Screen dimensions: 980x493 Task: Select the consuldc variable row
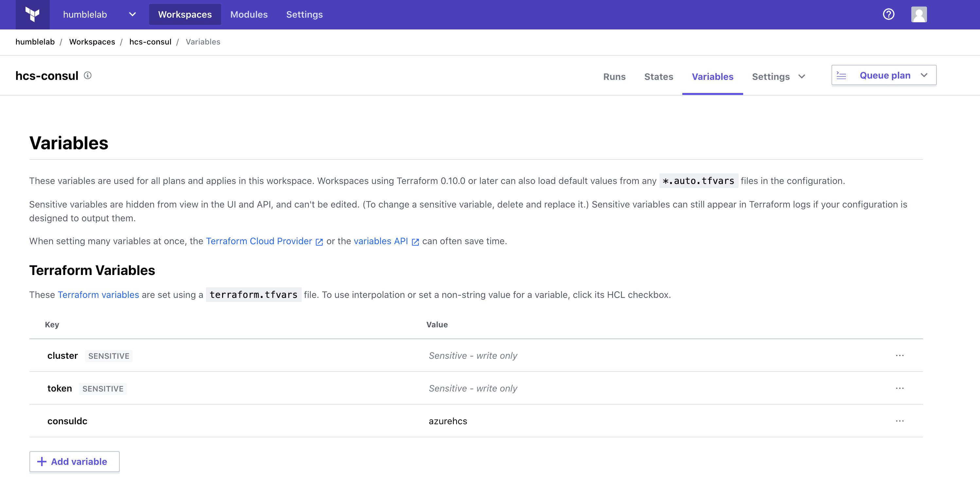pos(67,421)
